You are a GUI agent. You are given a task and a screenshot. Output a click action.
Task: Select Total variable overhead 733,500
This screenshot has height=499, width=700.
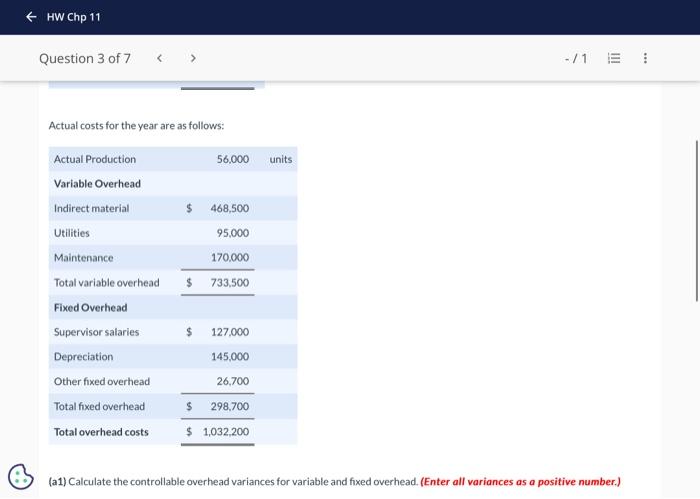pos(229,283)
